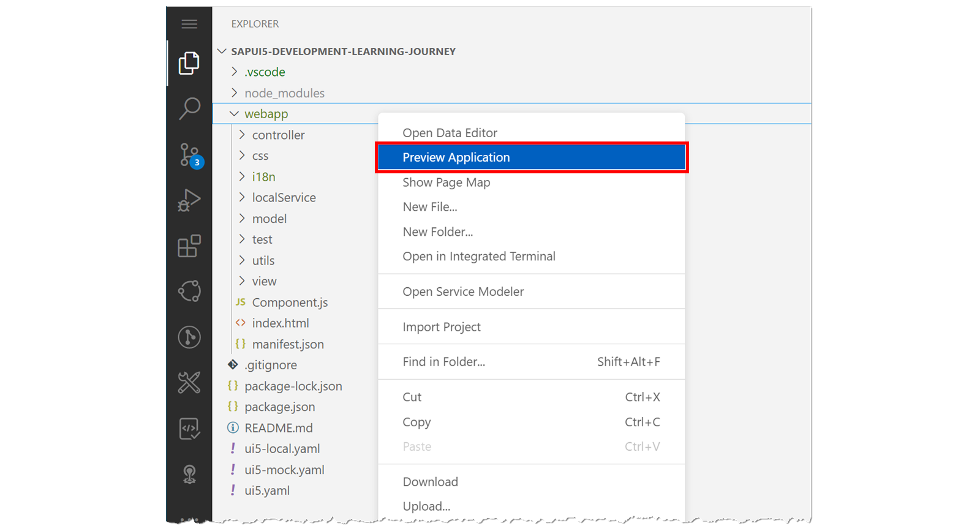Open the wrench and screwdriver tools icon

(189, 383)
